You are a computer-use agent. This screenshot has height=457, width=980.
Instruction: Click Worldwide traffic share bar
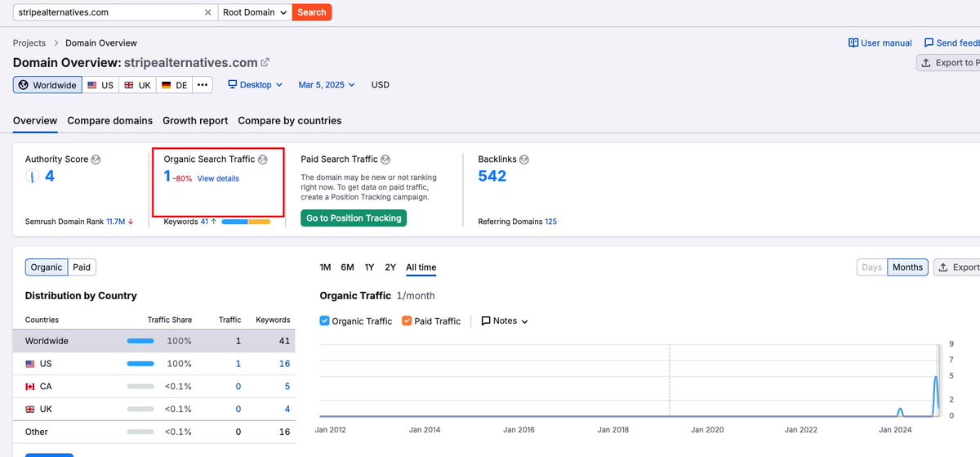coord(140,341)
